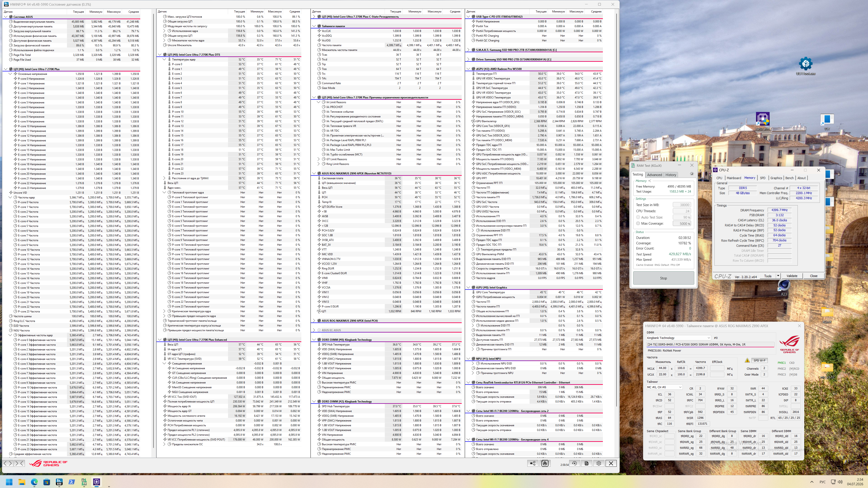This screenshot has width=868, height=488.
Task: Close sensors with the toolbar X icon
Action: [611, 463]
